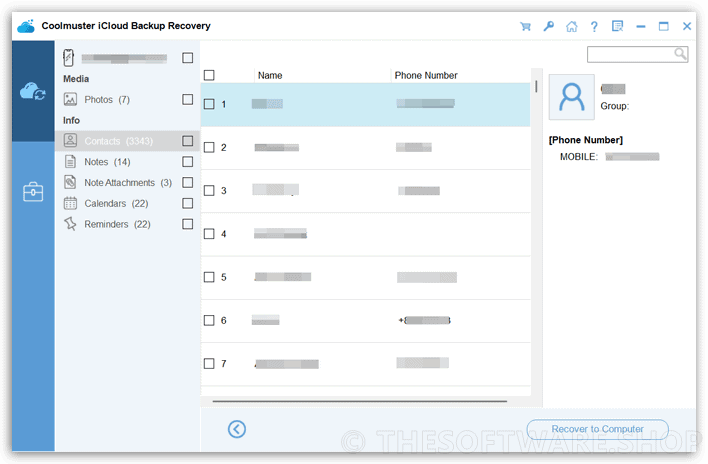Click the MOBILE number value

632,157
